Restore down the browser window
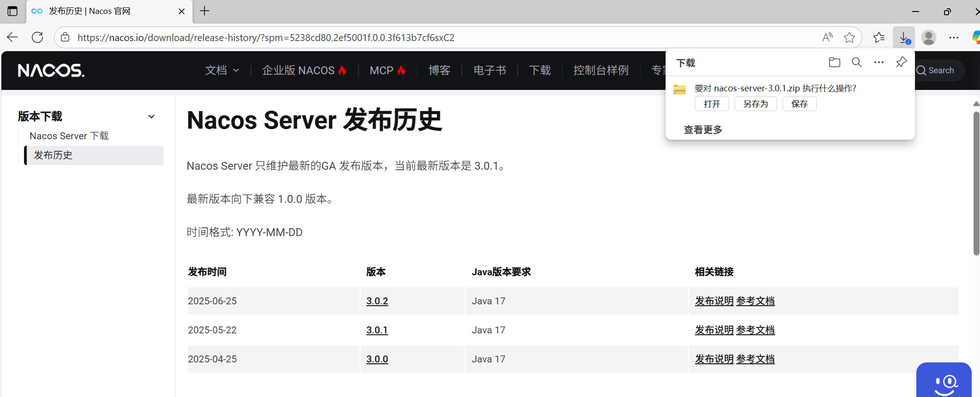The height and width of the screenshot is (397, 980). [947, 12]
